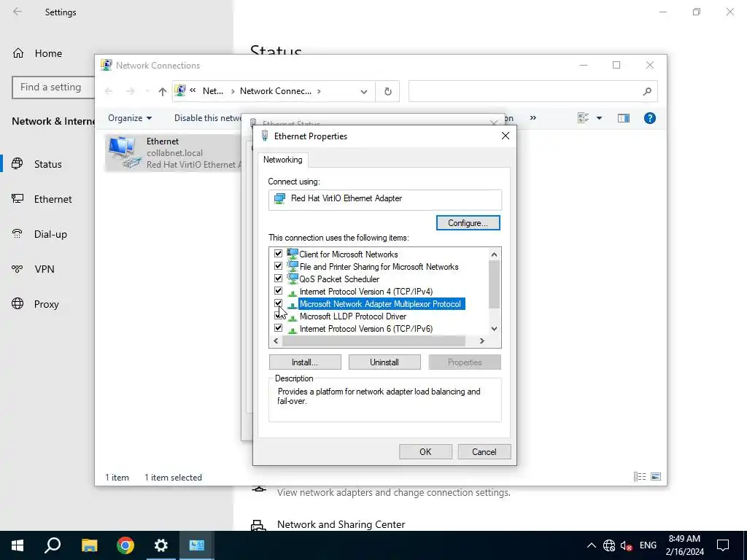The image size is (747, 560).
Task: Check the Client for Microsoft Networks checkbox
Action: tap(278, 254)
